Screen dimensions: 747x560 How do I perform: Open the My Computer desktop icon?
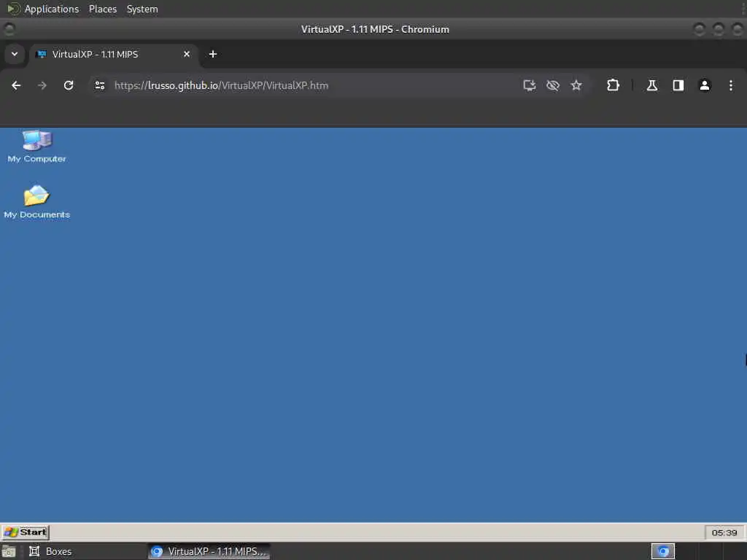click(36, 146)
